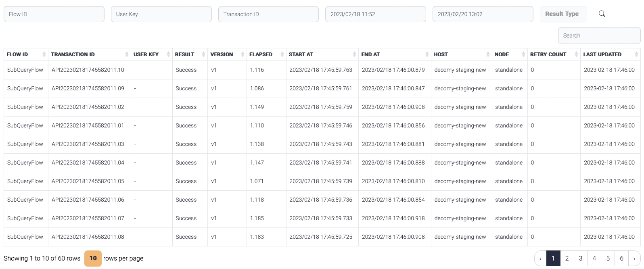Open the Result Type dropdown
Screen dimensions: 644x269
(x=562, y=14)
